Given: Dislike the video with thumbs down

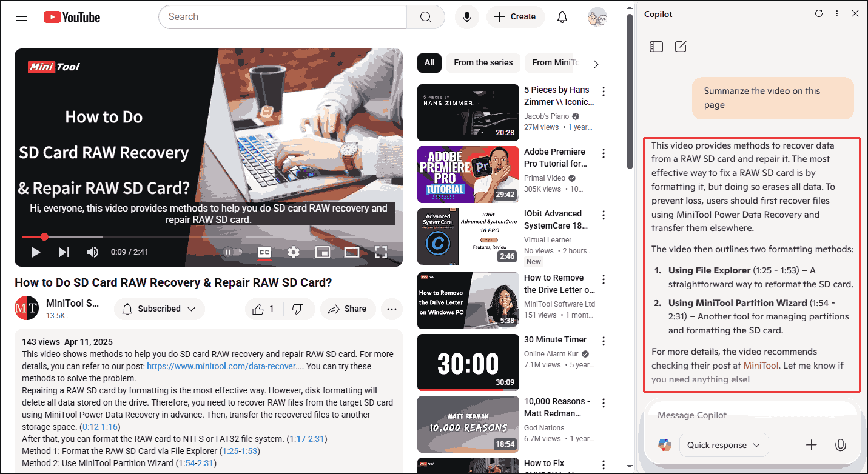Looking at the screenshot, I should 298,309.
